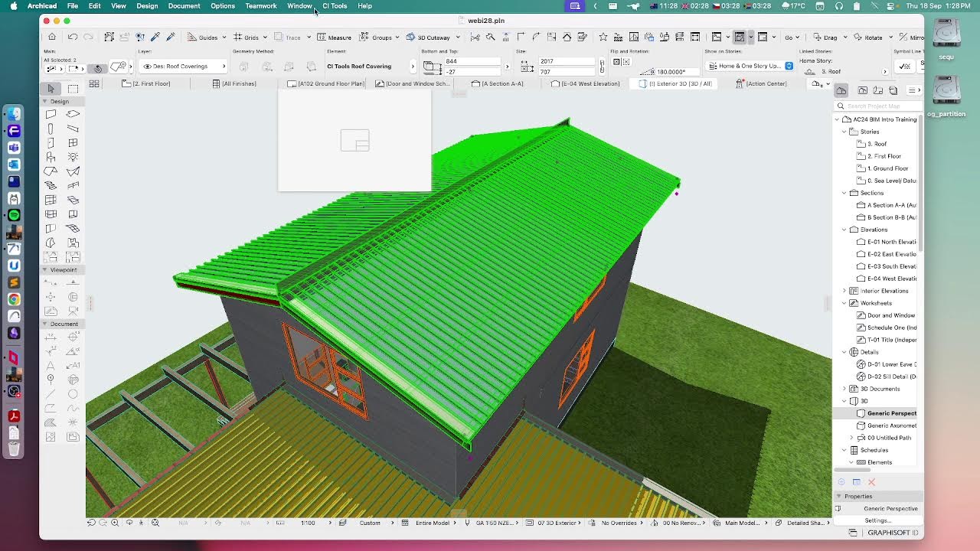Click the Project Map icon in Navigator

click(x=841, y=90)
